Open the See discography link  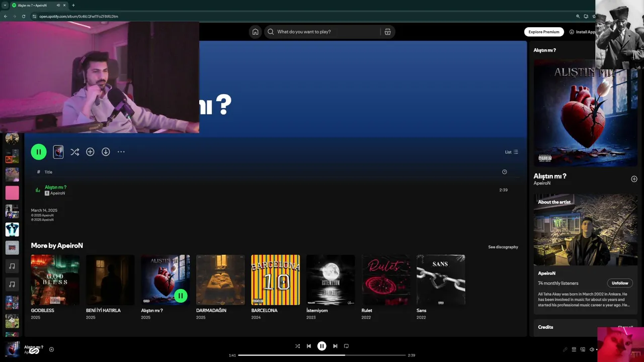503,247
